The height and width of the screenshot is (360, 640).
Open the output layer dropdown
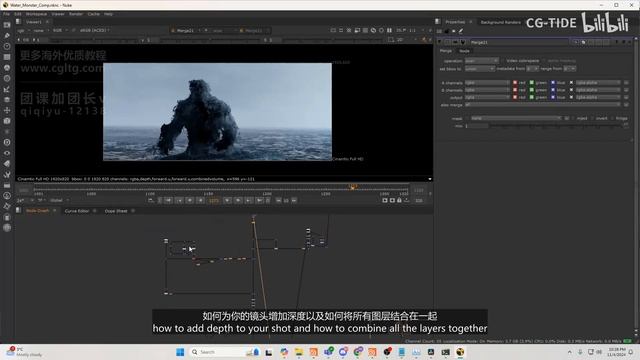487,97
